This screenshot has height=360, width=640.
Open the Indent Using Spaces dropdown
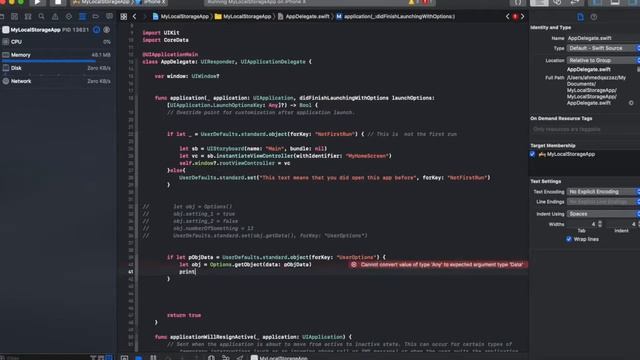coord(603,214)
